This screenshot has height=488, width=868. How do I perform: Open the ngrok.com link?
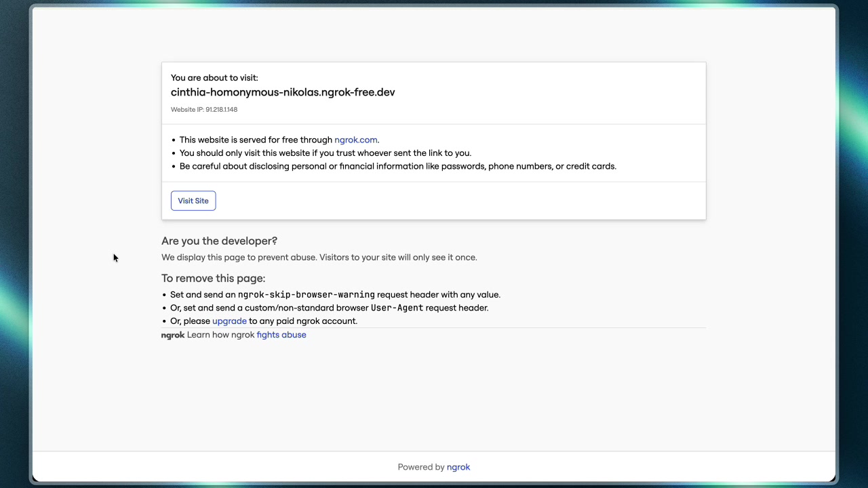[355, 140]
